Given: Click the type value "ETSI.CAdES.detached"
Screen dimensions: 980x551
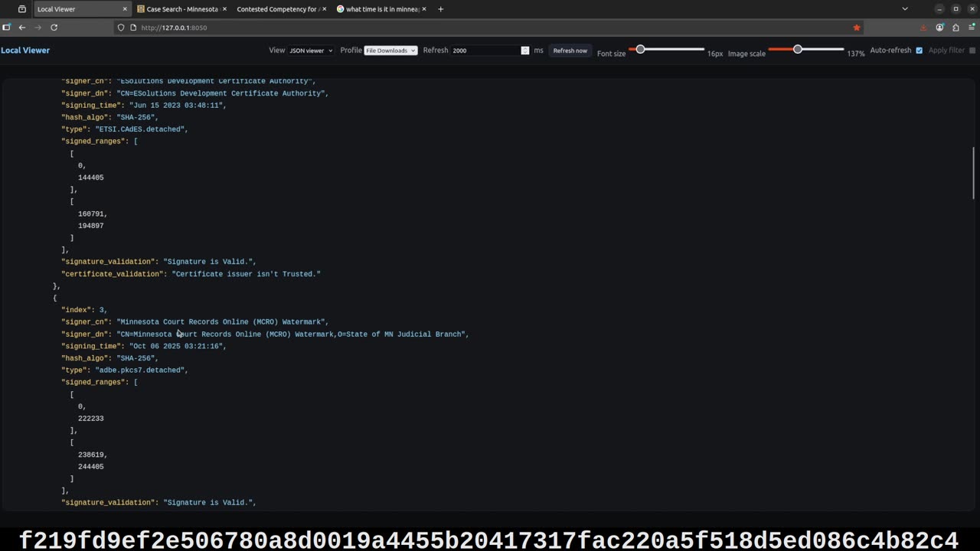Looking at the screenshot, I should (x=139, y=129).
